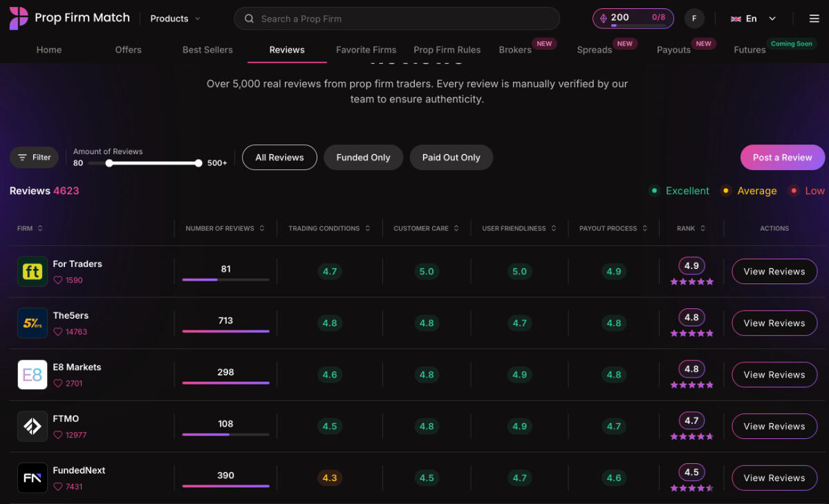Select the Reviews tab

point(287,50)
